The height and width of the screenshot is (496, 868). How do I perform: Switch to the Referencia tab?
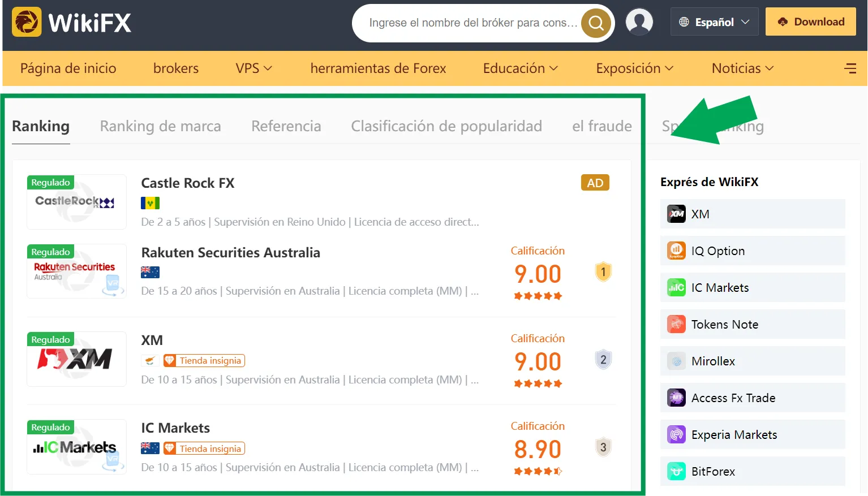pyautogui.click(x=286, y=126)
